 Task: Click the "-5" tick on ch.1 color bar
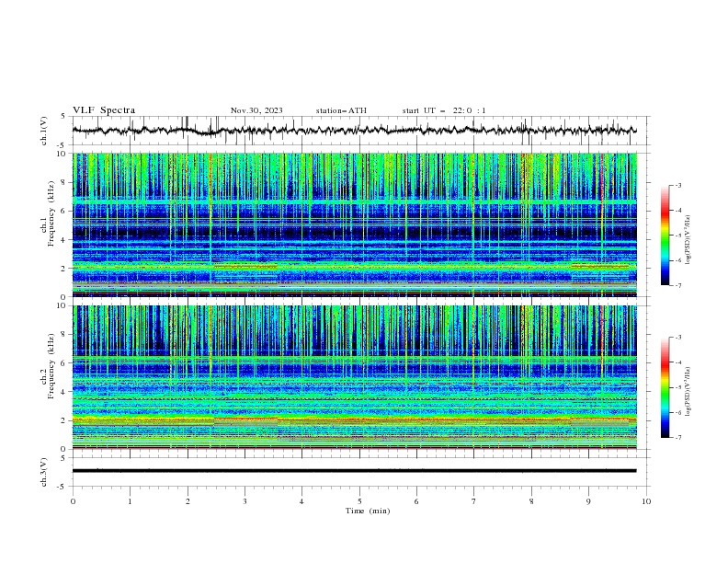[678, 236]
